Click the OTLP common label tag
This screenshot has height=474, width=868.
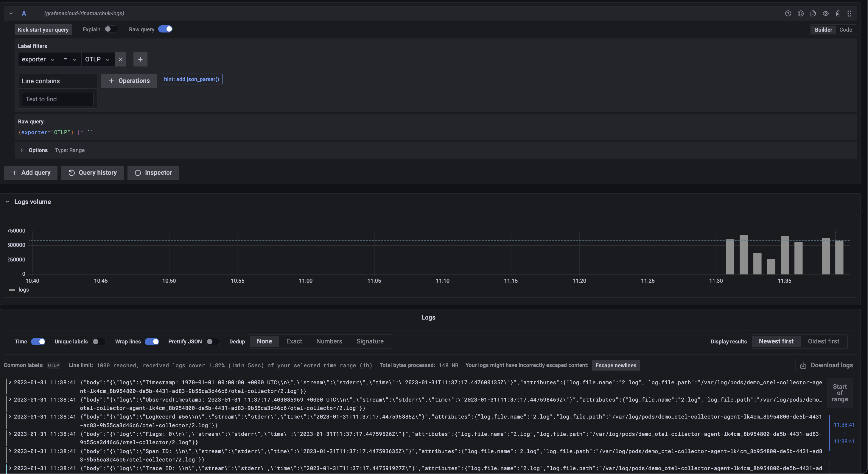[x=53, y=365]
